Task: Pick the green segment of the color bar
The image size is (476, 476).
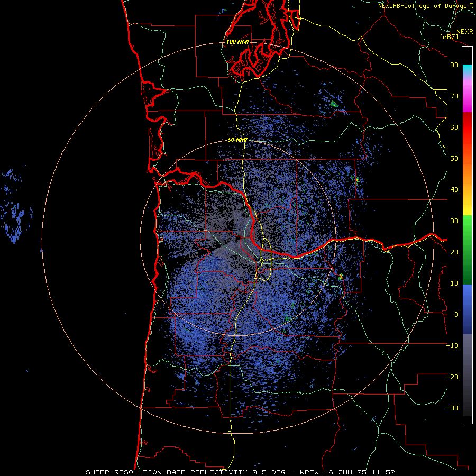Action: point(467,250)
